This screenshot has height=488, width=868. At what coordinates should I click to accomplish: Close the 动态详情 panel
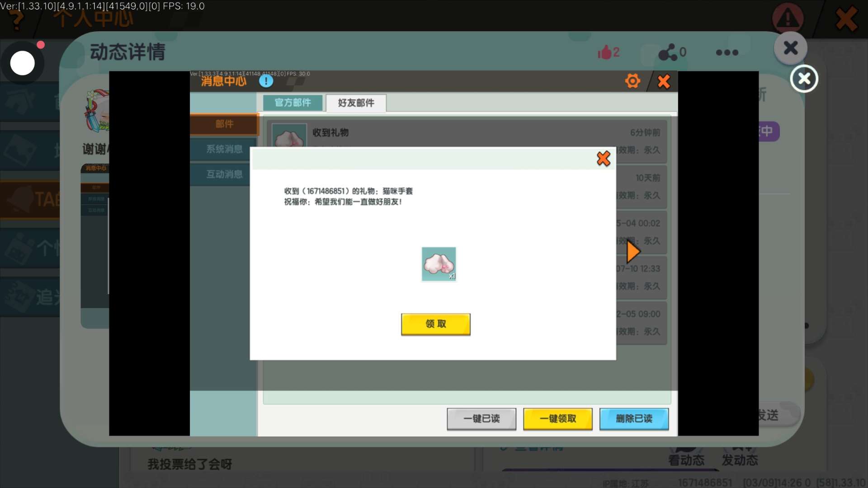[790, 47]
